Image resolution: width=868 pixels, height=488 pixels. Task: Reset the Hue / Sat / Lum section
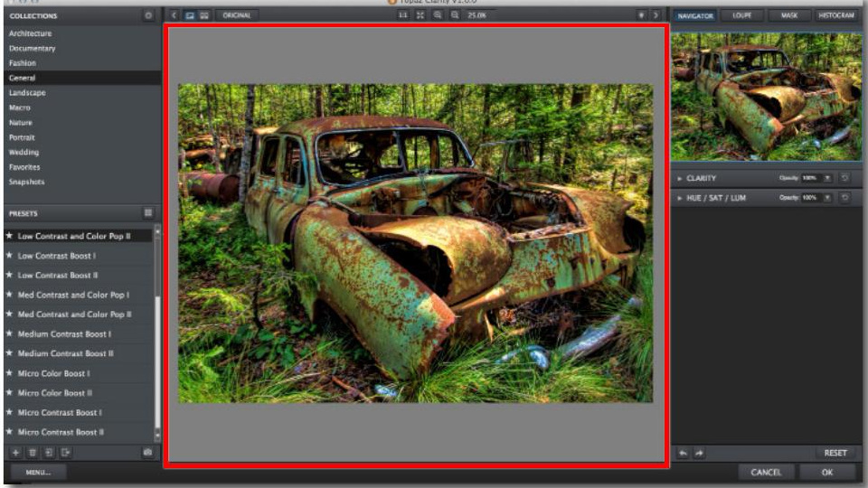(x=844, y=198)
